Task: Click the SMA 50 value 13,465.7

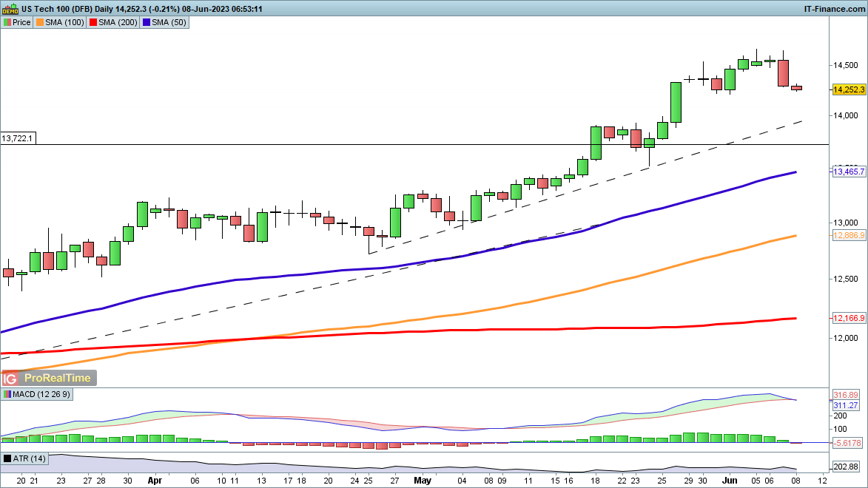Action: (849, 172)
